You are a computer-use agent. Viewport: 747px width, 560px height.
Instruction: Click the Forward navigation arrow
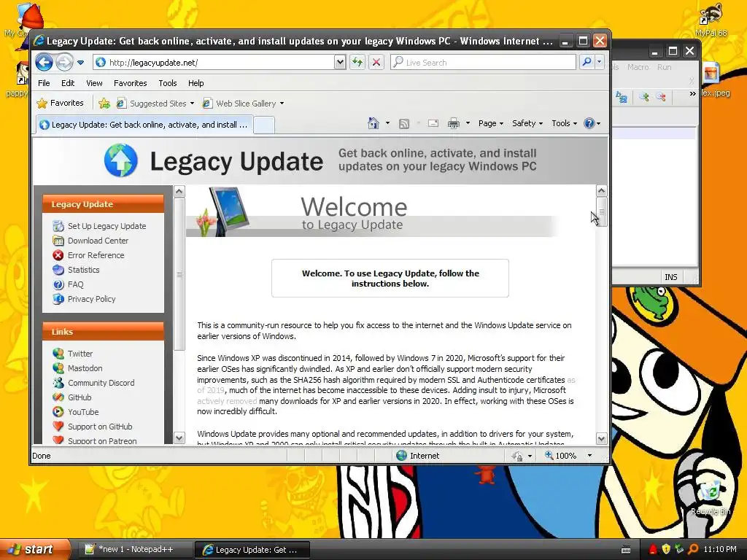coord(64,63)
